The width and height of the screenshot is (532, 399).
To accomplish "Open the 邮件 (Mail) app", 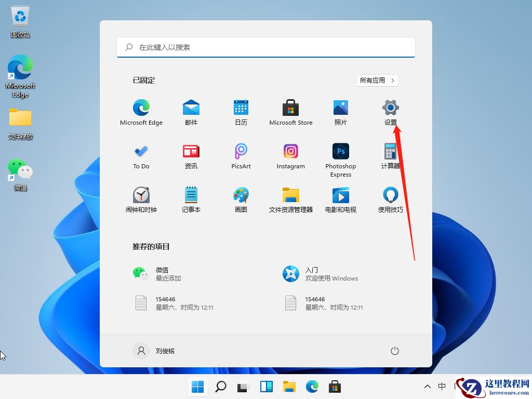I will [191, 110].
